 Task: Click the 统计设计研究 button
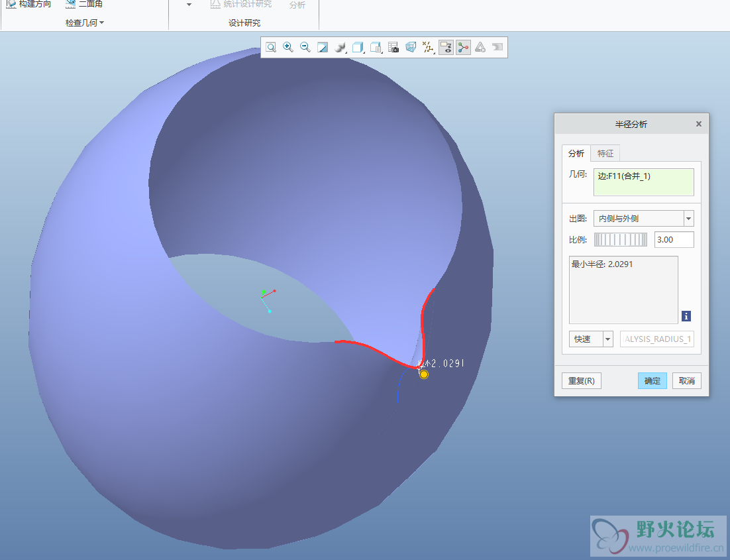coord(240,4)
